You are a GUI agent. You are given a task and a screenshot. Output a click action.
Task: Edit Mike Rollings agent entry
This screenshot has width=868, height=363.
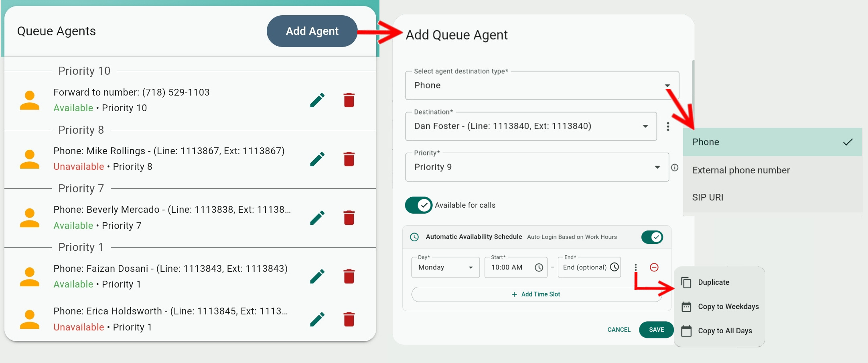click(317, 159)
